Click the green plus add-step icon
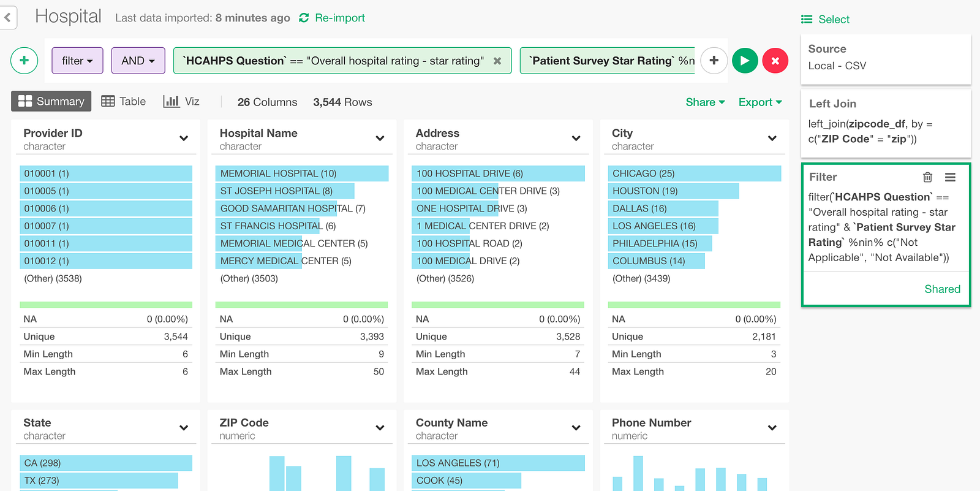Screen dimensions: 980x491 (24, 61)
